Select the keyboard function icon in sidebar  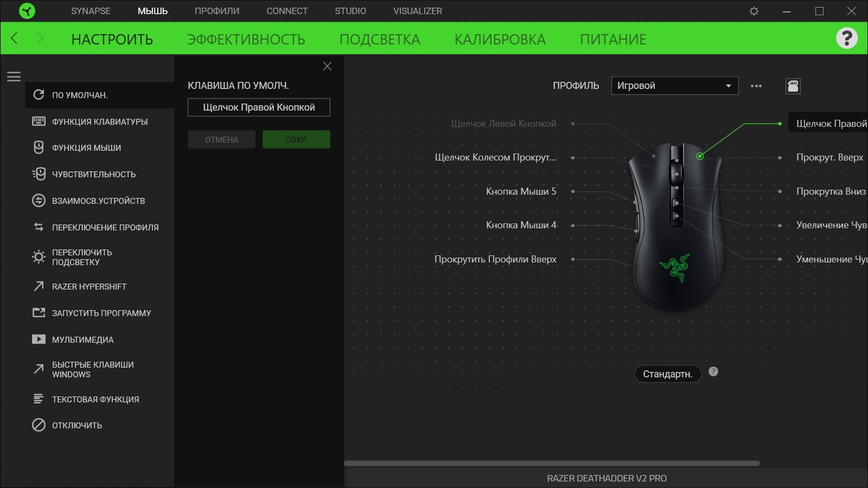[39, 121]
